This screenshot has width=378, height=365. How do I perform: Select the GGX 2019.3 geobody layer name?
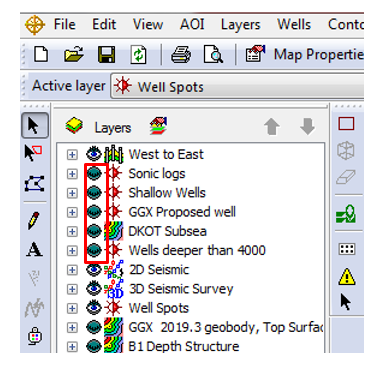point(226,327)
